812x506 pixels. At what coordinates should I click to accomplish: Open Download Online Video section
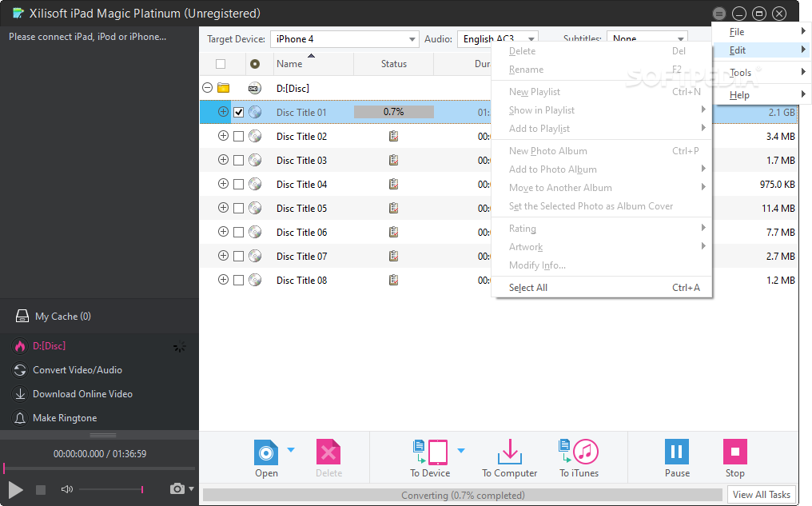(82, 393)
